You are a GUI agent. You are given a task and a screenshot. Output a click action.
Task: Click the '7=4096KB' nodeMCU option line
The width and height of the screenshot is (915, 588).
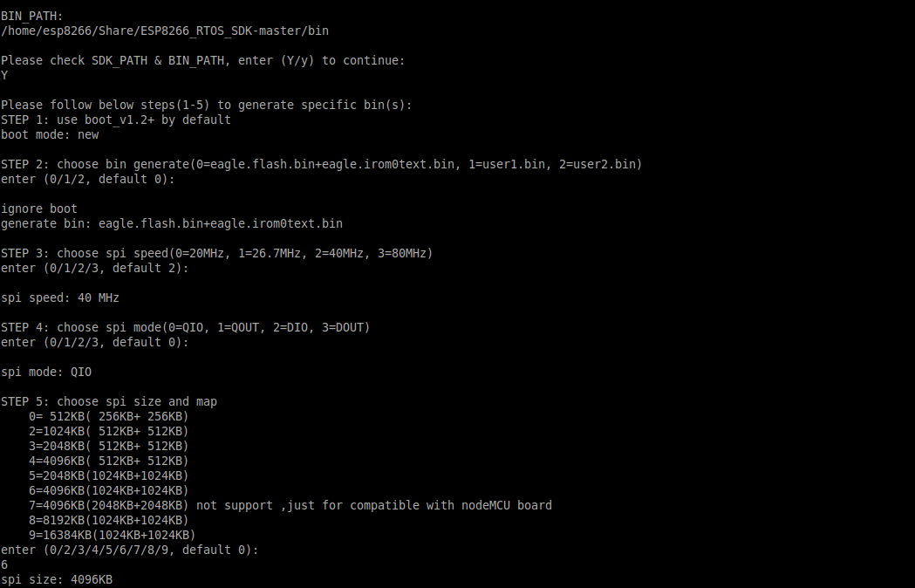point(290,505)
